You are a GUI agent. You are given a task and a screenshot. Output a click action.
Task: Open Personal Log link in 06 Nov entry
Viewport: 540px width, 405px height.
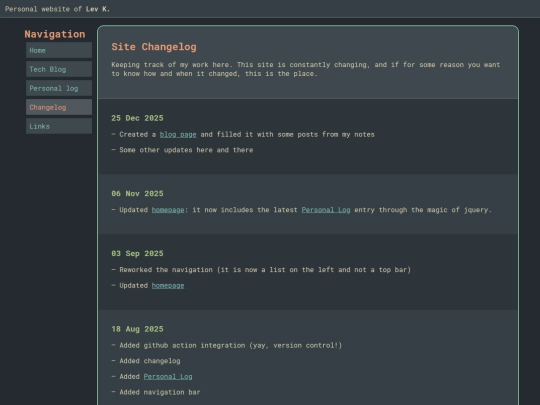[x=326, y=210]
